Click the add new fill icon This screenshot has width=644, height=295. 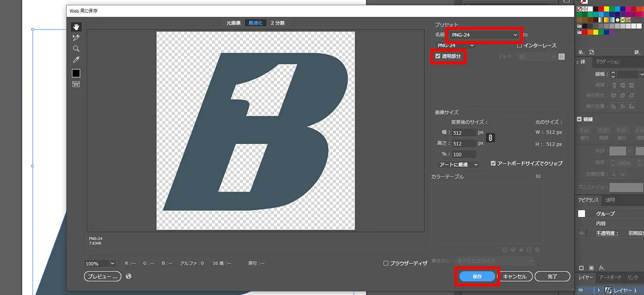[591, 267]
